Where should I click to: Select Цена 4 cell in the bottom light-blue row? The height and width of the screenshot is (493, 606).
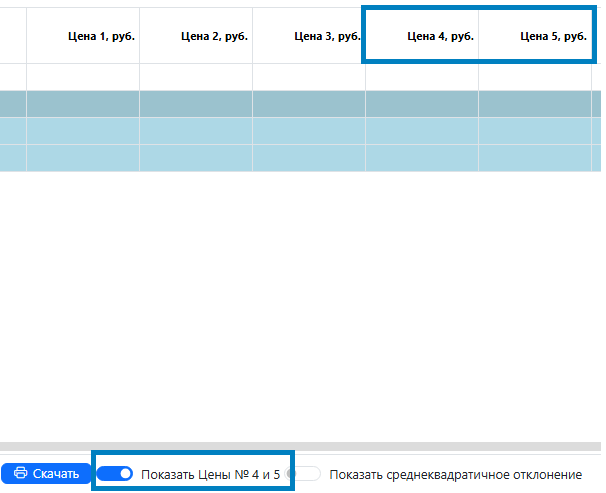click(x=422, y=158)
